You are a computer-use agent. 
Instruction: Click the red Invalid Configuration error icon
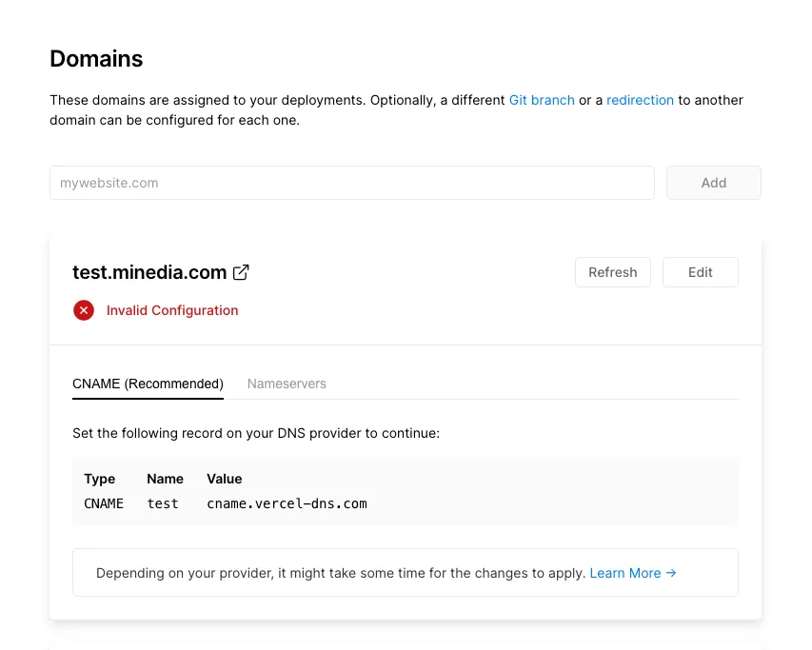coord(84,310)
